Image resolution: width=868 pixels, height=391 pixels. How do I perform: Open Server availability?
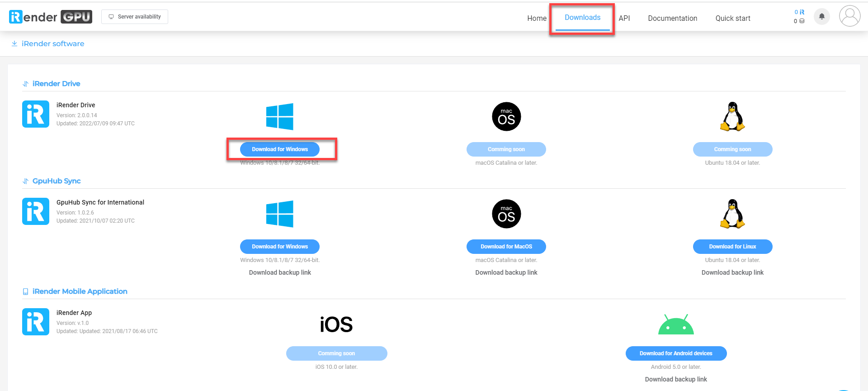pyautogui.click(x=135, y=17)
